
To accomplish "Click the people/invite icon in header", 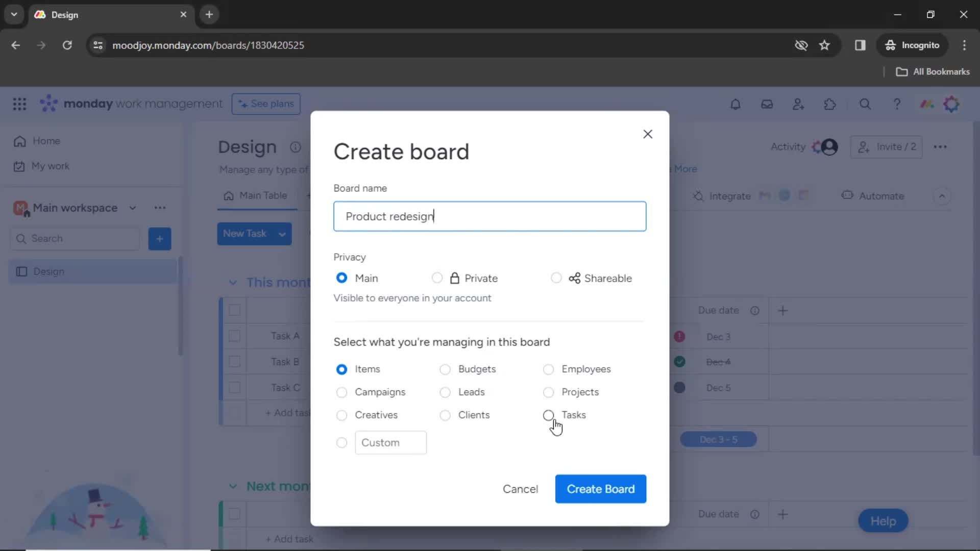I will (x=799, y=104).
